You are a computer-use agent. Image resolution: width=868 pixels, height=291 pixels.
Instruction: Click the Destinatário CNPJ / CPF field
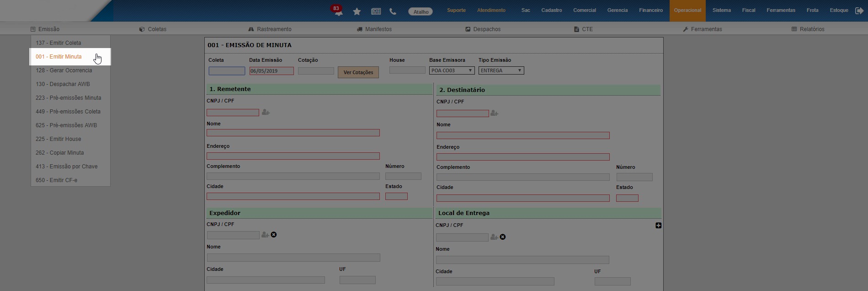(x=463, y=113)
